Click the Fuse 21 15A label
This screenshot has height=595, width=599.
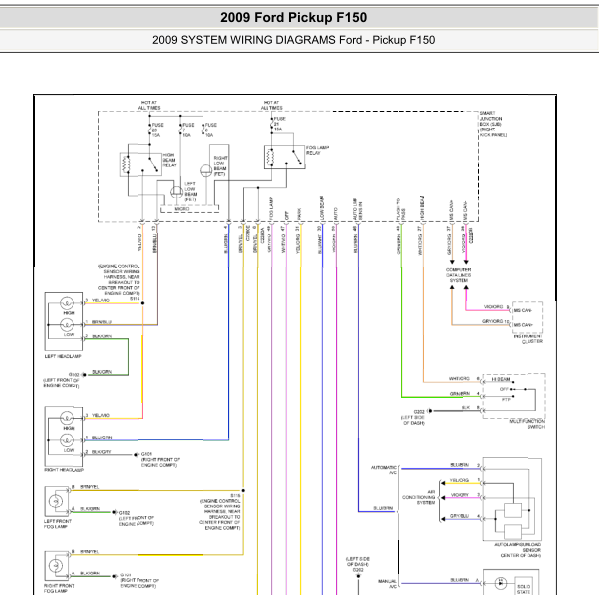tap(279, 124)
